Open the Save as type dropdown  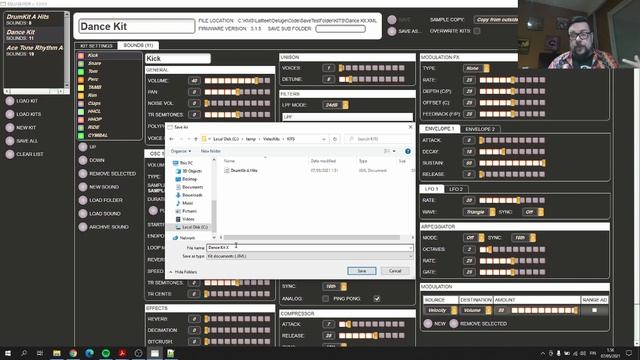(309, 256)
